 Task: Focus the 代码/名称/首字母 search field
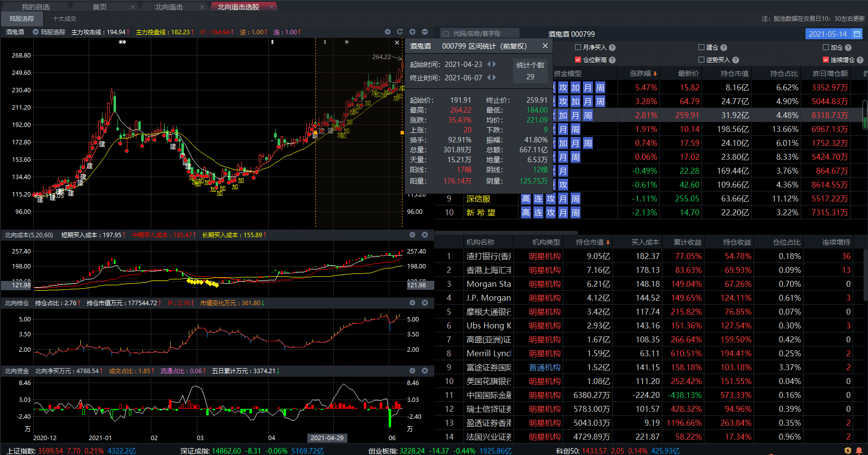pos(480,34)
